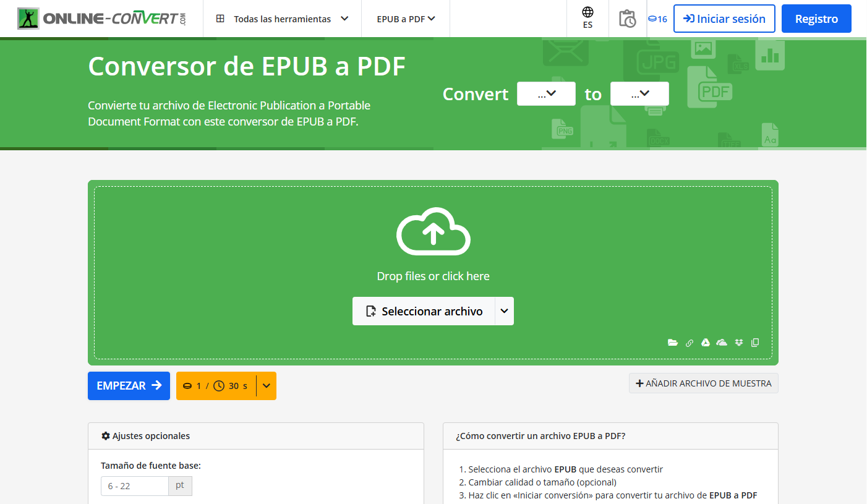Viewport: 867px width, 504px height.
Task: Click the OneDrive cloud upload icon
Action: [x=722, y=342]
